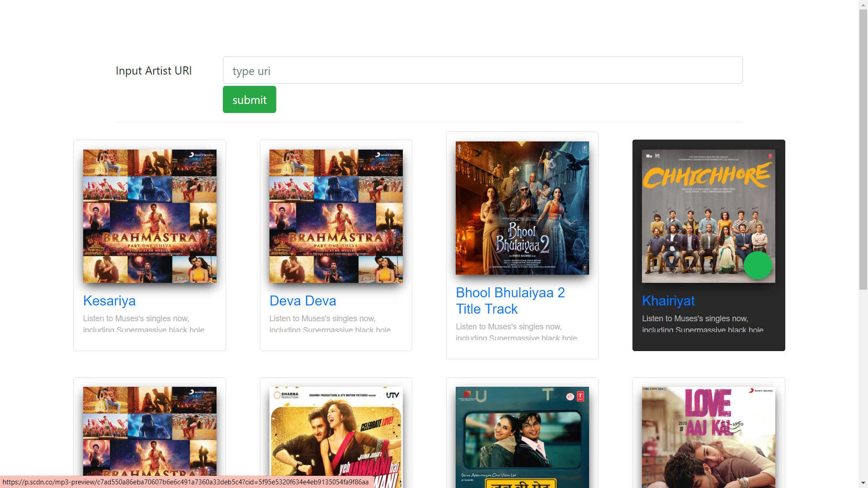Click the scrollbar up arrow
The width and height of the screenshot is (868, 488).
point(863,5)
